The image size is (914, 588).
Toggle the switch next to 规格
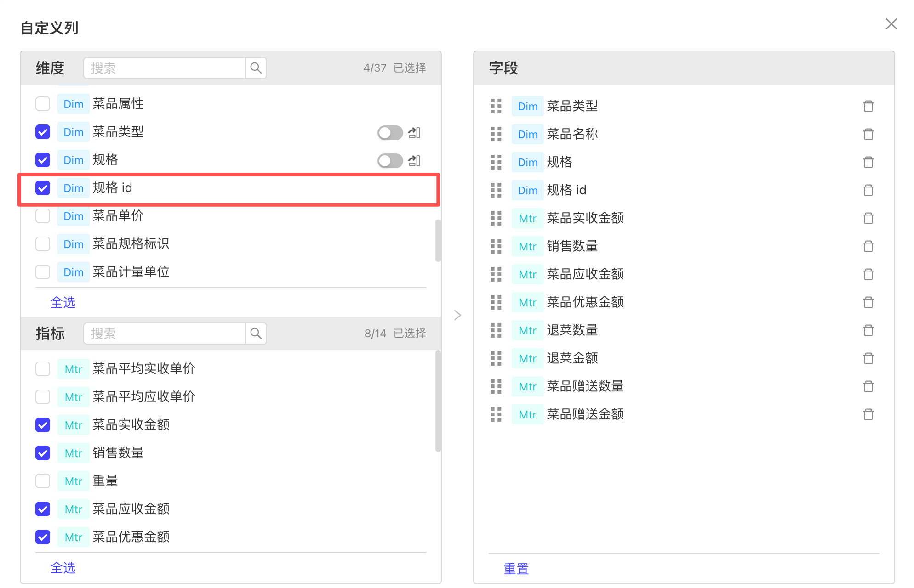coord(390,161)
